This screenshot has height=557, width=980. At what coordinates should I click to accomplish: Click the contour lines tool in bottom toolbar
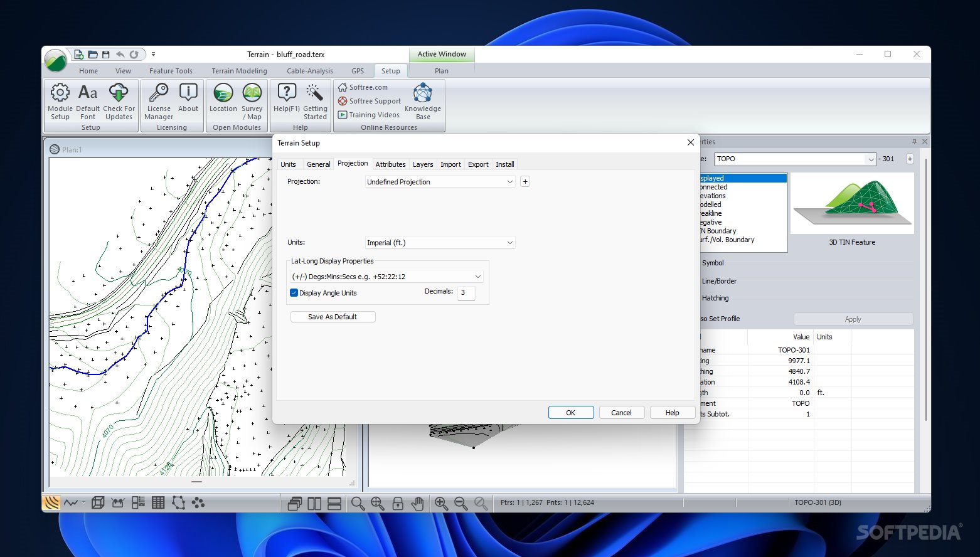51,502
